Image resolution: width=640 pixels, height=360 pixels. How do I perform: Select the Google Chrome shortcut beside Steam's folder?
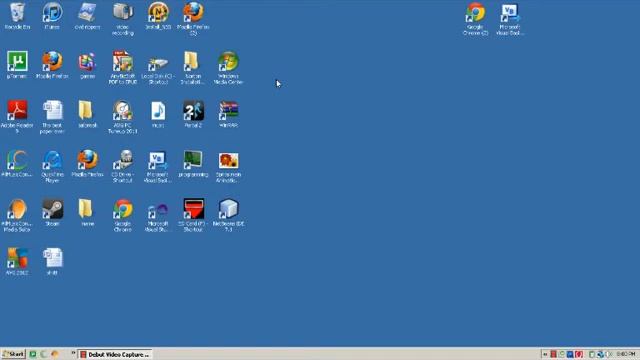(123, 216)
